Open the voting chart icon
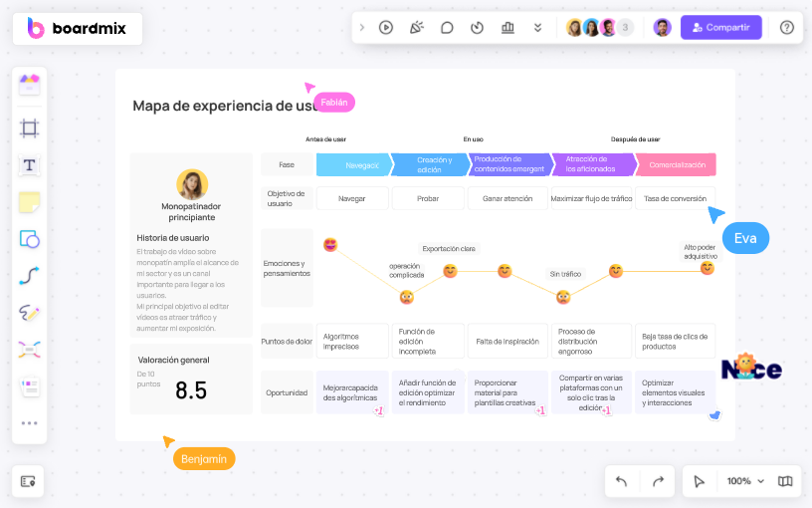This screenshot has width=812, height=508. [507, 28]
